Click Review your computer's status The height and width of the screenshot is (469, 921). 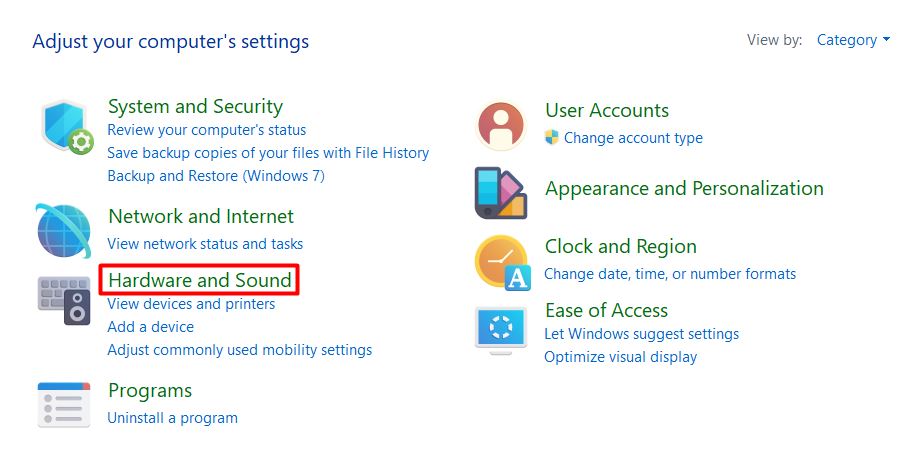click(x=206, y=130)
